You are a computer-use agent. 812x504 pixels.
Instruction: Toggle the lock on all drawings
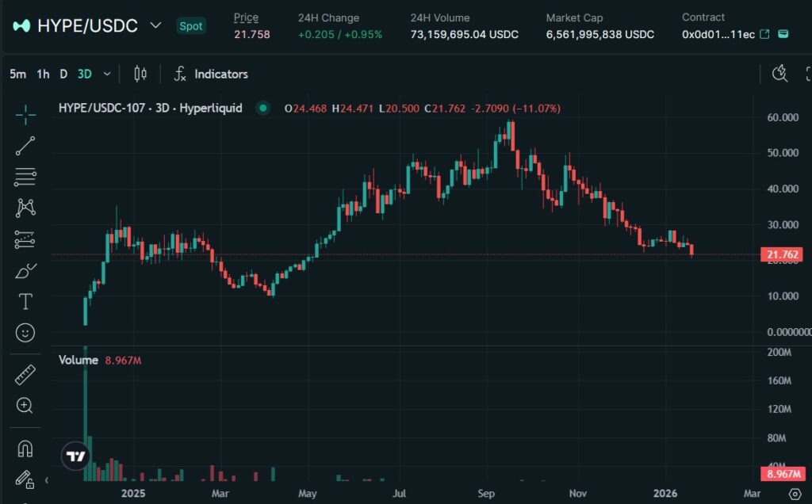coord(25,479)
